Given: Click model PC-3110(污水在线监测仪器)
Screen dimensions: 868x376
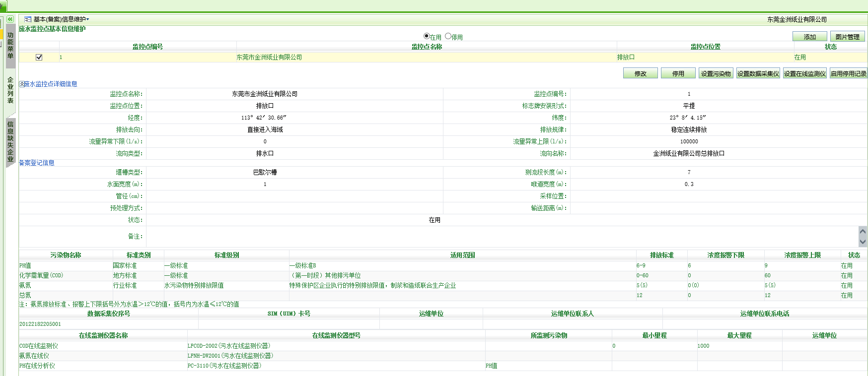Looking at the screenshot, I should [x=224, y=366].
